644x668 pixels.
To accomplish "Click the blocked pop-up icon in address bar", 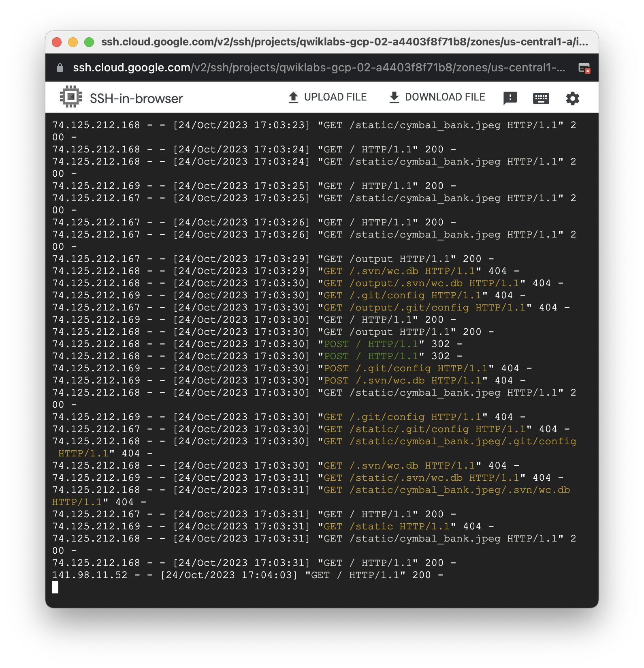I will 584,68.
